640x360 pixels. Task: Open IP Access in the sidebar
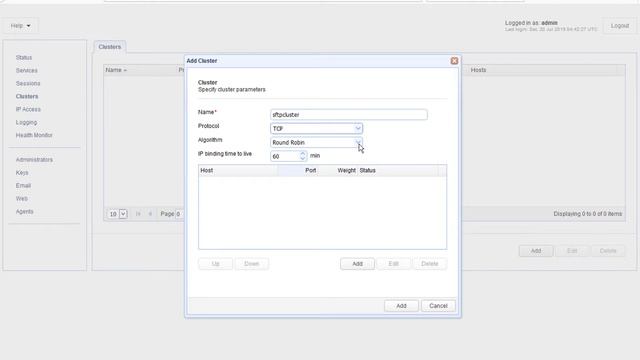[x=28, y=109]
